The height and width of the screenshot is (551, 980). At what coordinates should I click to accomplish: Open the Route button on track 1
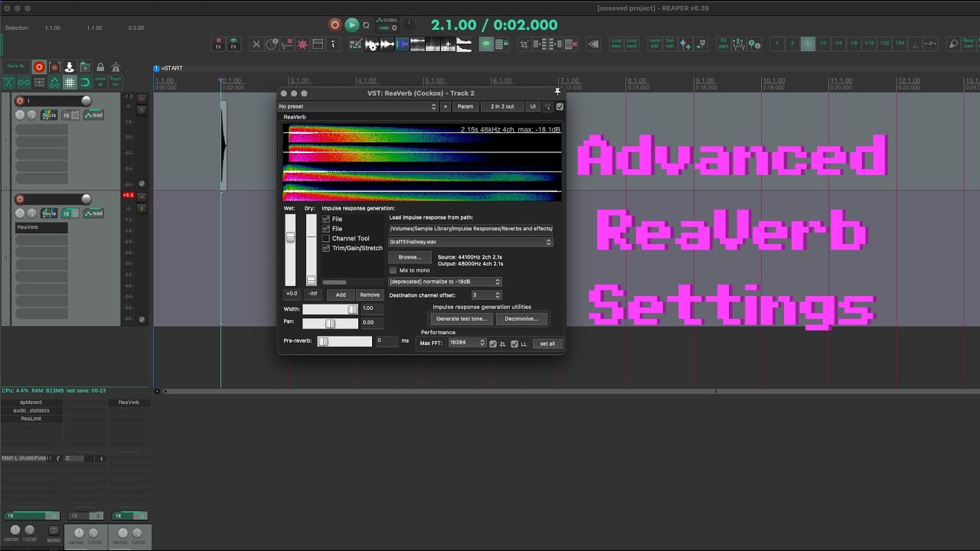tap(49, 115)
